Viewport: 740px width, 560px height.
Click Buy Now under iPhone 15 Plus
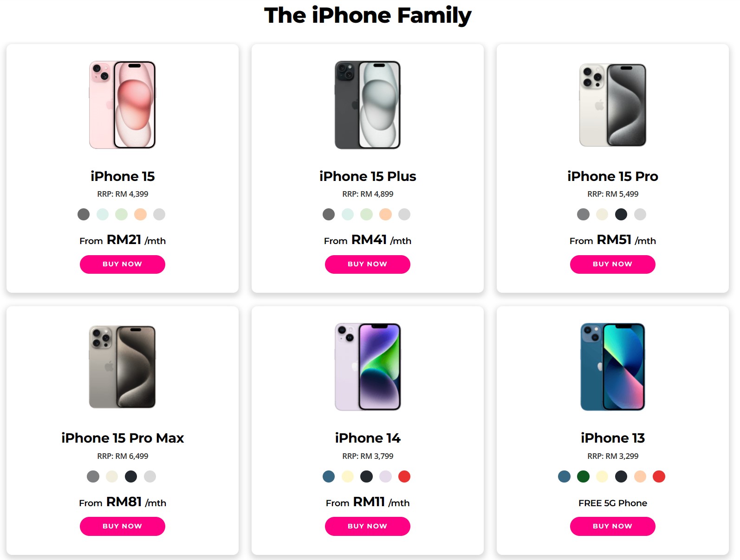coord(368,264)
